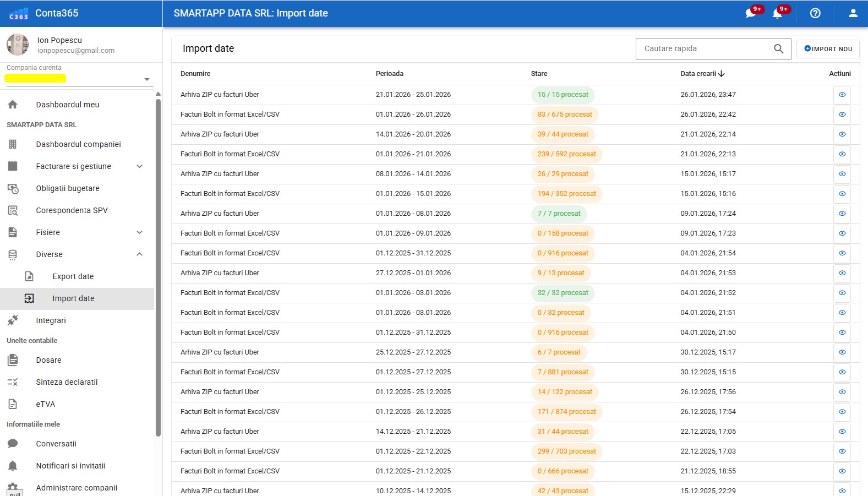Focus the Cautare rapida search field
Viewport: 868px width, 496px height.
pyautogui.click(x=705, y=49)
